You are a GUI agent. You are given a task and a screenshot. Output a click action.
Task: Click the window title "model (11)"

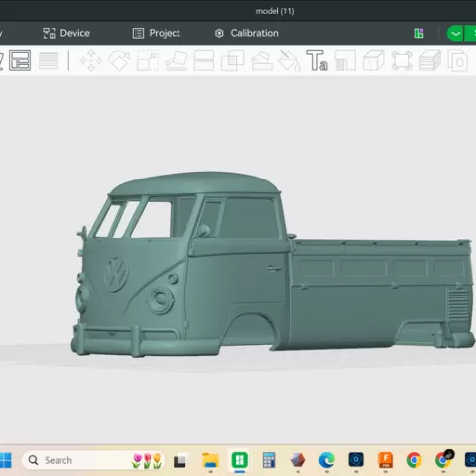(275, 11)
